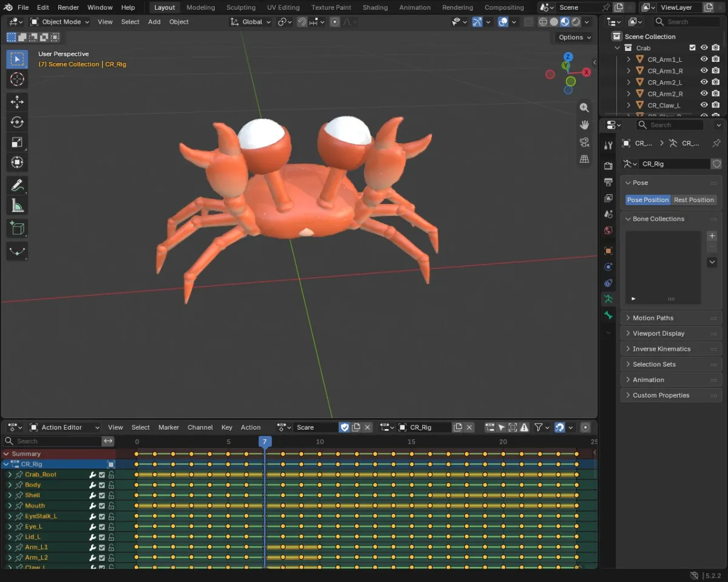Expand the Motion Paths panel
The image size is (728, 582).
(x=671, y=318)
